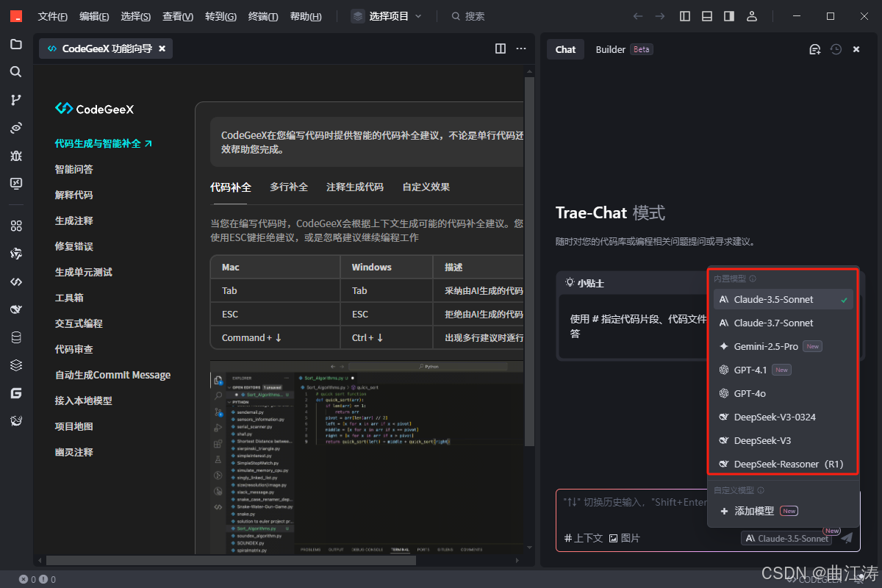Close the CodeGeeX 功能向导 tab
The image size is (882, 588).
click(x=162, y=49)
